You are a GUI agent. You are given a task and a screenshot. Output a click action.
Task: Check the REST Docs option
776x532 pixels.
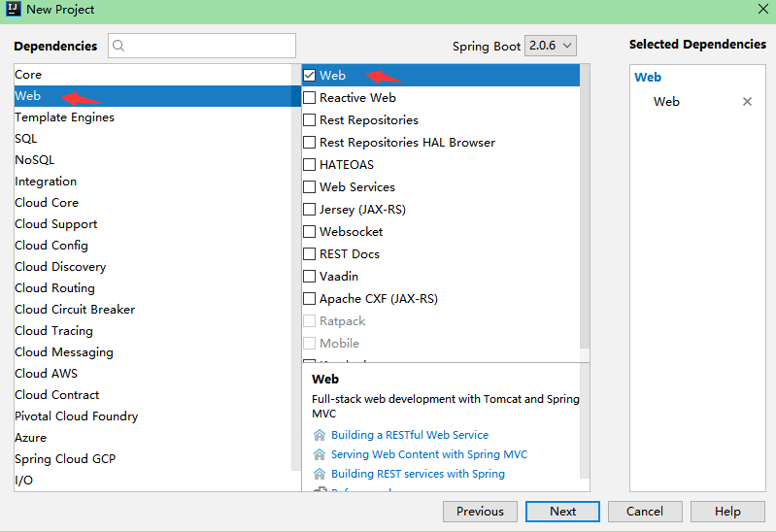tap(309, 254)
